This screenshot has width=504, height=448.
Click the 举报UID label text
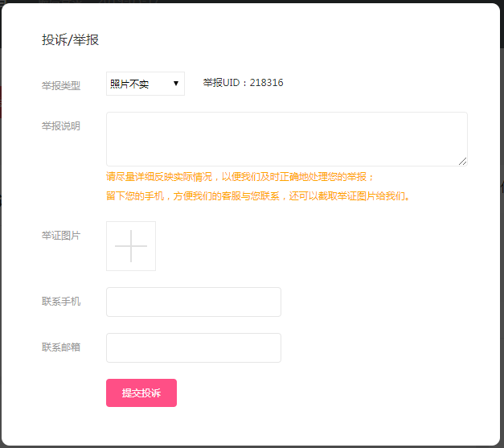click(x=223, y=82)
